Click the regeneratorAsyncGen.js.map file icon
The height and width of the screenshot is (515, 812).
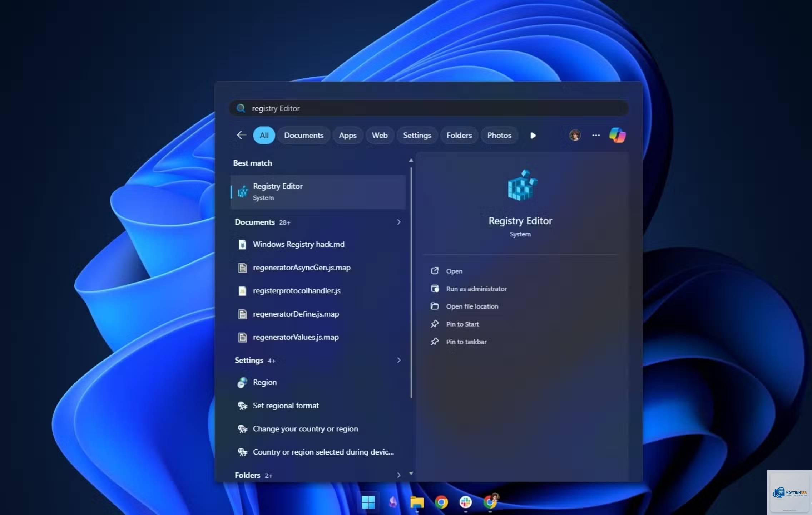pyautogui.click(x=242, y=268)
